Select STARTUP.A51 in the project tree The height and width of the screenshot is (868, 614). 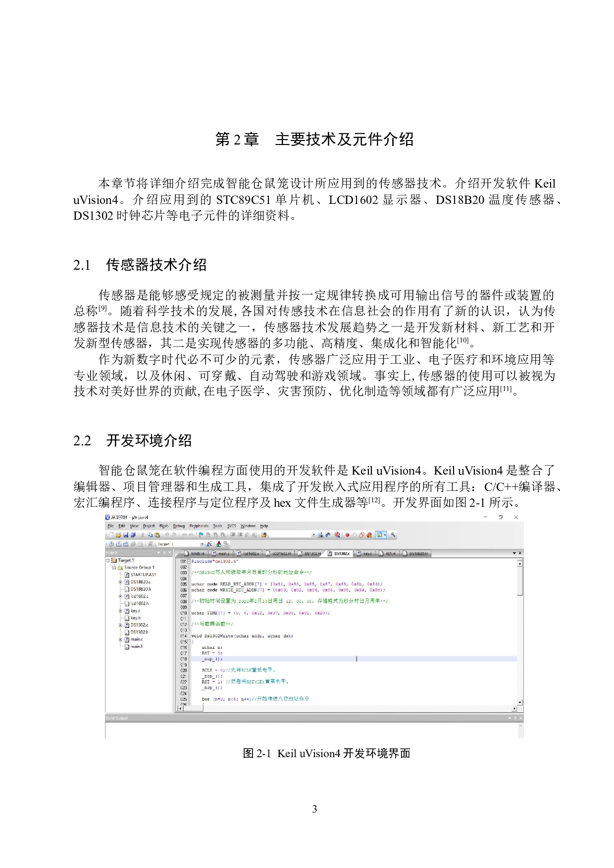(x=143, y=575)
